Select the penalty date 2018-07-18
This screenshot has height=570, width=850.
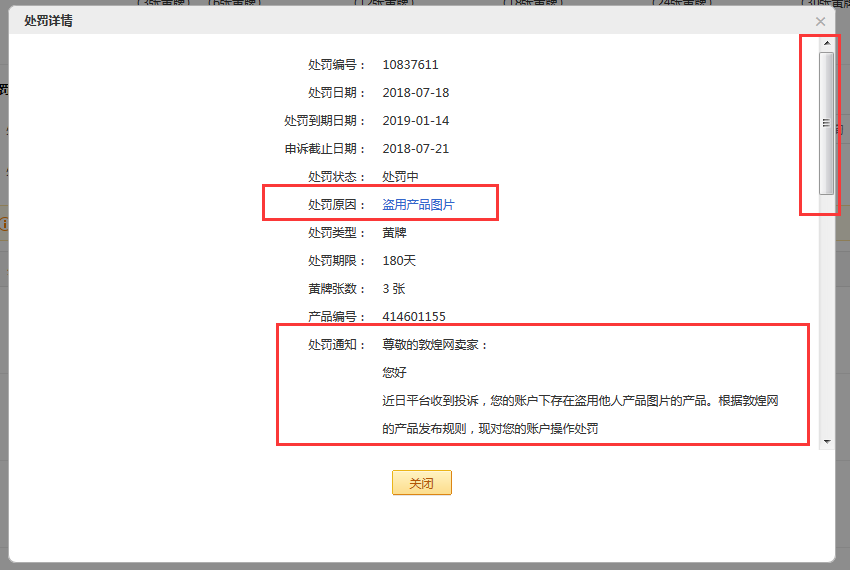416,93
